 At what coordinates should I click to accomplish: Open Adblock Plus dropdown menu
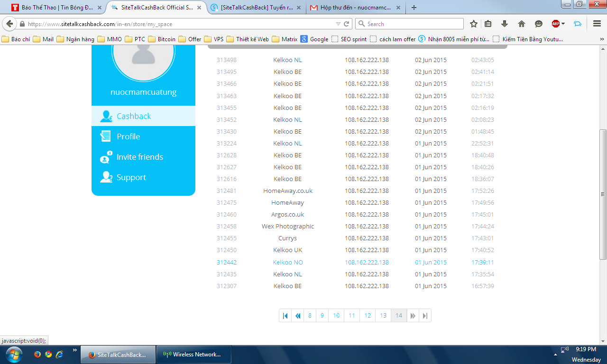[x=563, y=24]
